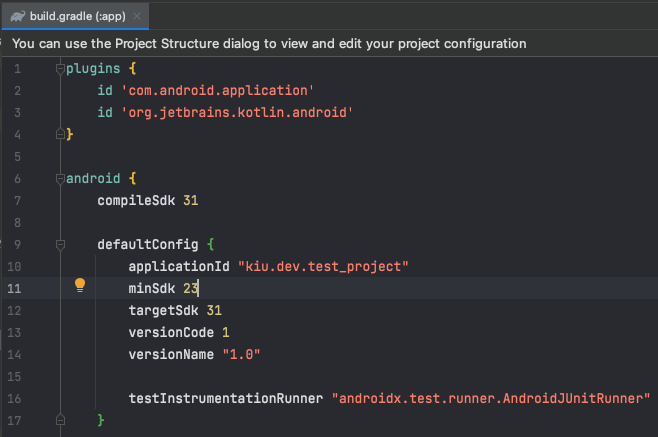Click the id keyword on line 3
The width and height of the screenshot is (658, 437).
105,113
